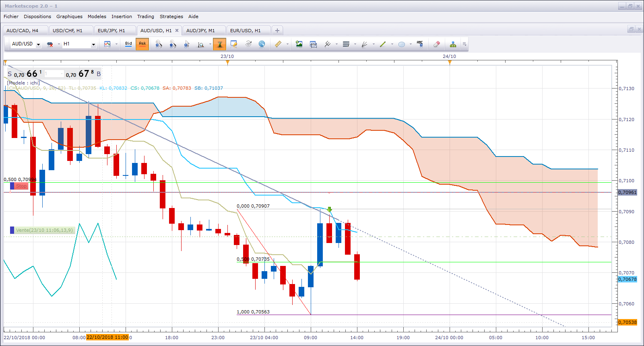
Task: Select the ellipse shape tool
Action: 401,44
